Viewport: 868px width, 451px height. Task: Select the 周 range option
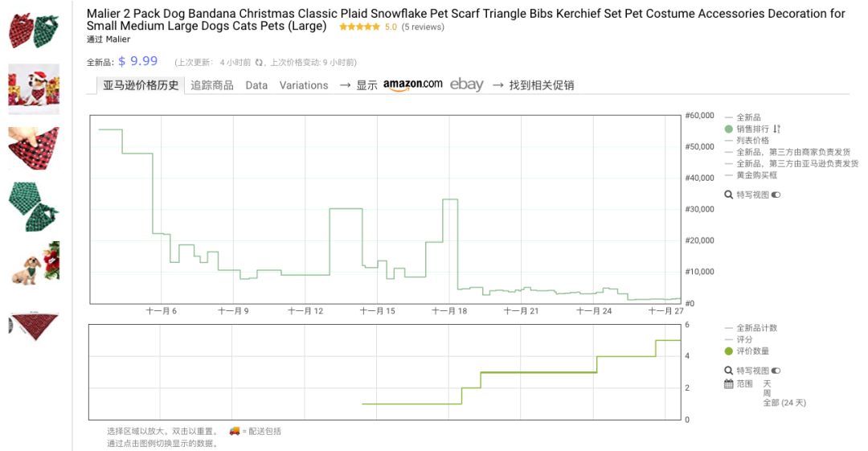coord(767,393)
